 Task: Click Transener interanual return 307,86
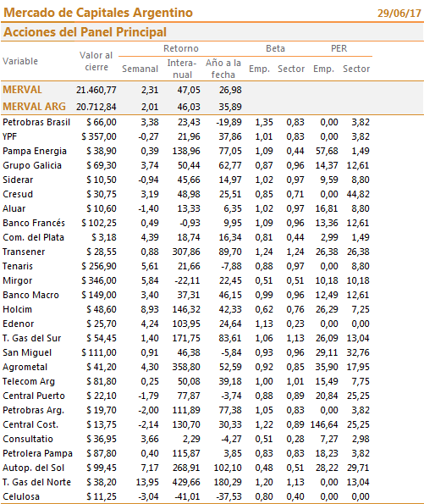click(x=186, y=252)
